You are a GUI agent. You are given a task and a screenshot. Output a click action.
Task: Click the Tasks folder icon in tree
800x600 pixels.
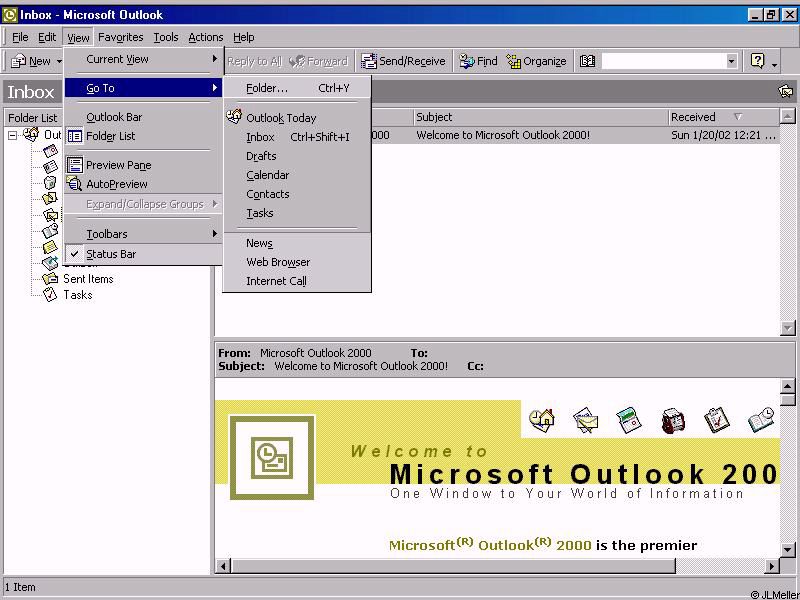pyautogui.click(x=50, y=294)
